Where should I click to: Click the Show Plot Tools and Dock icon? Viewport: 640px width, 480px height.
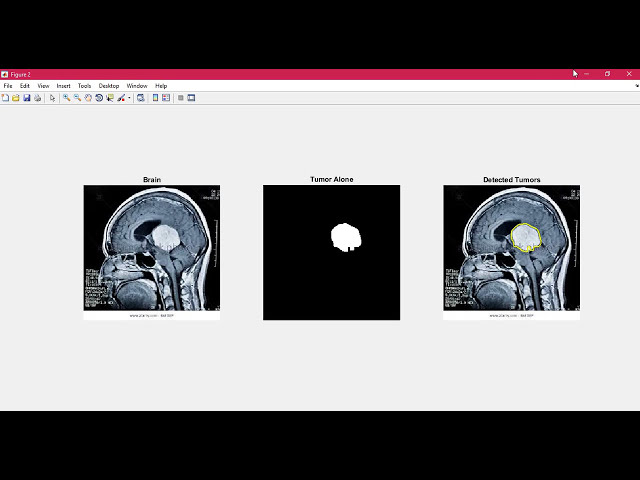click(x=191, y=98)
